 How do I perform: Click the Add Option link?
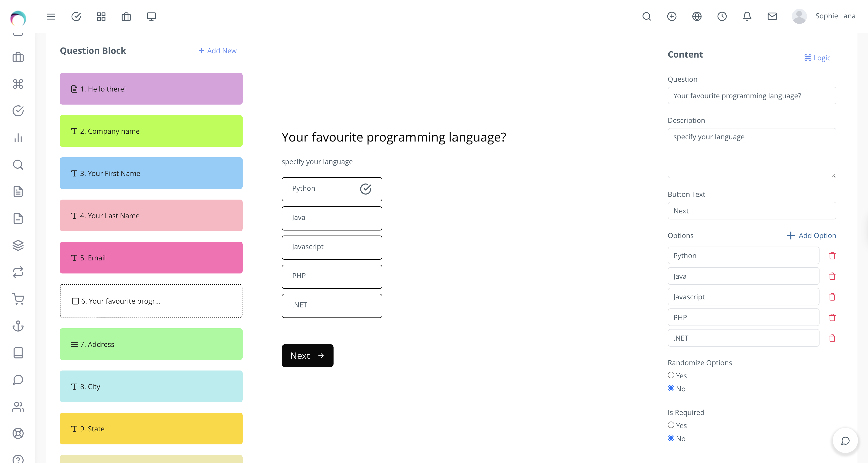coord(811,235)
